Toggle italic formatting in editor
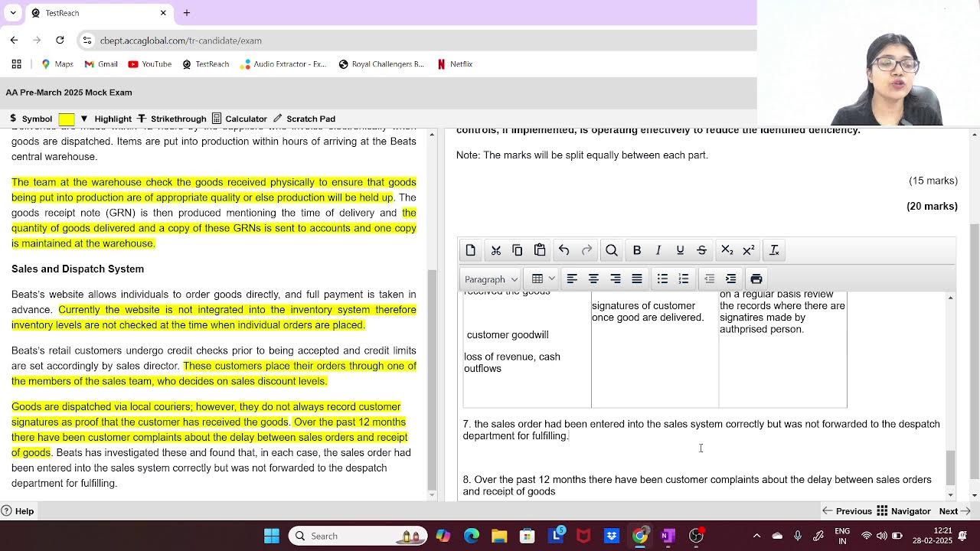The image size is (980, 551). (658, 250)
